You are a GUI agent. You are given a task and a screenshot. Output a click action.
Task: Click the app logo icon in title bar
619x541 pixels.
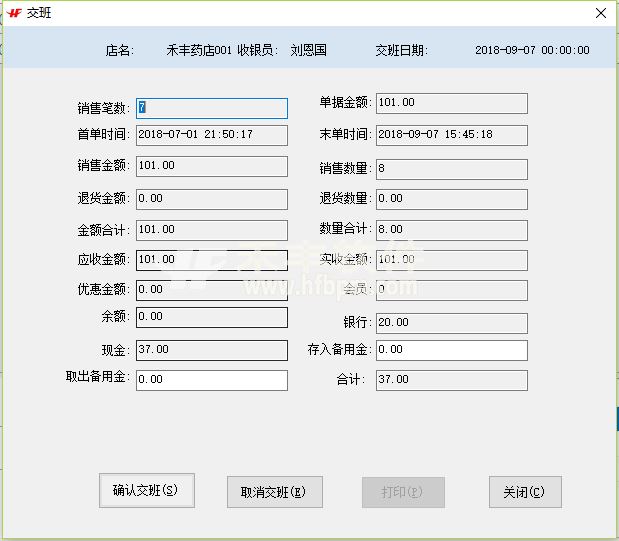(x=14, y=13)
